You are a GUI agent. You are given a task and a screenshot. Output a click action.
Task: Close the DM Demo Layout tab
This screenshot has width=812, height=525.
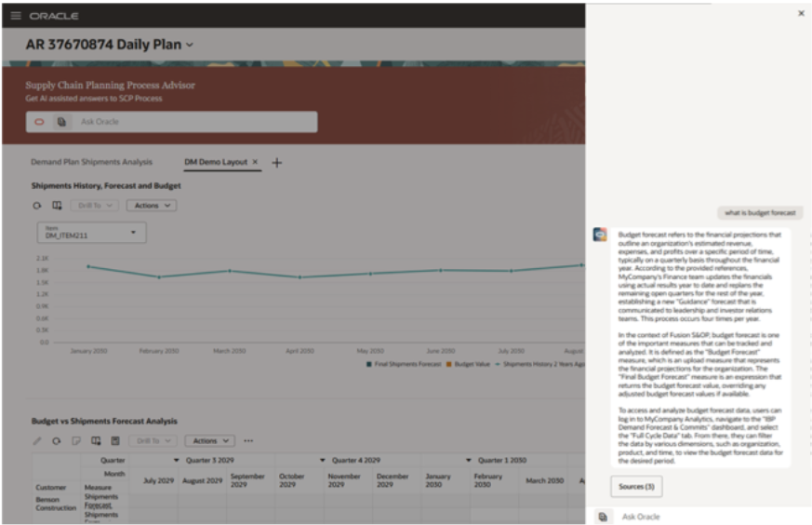point(255,162)
